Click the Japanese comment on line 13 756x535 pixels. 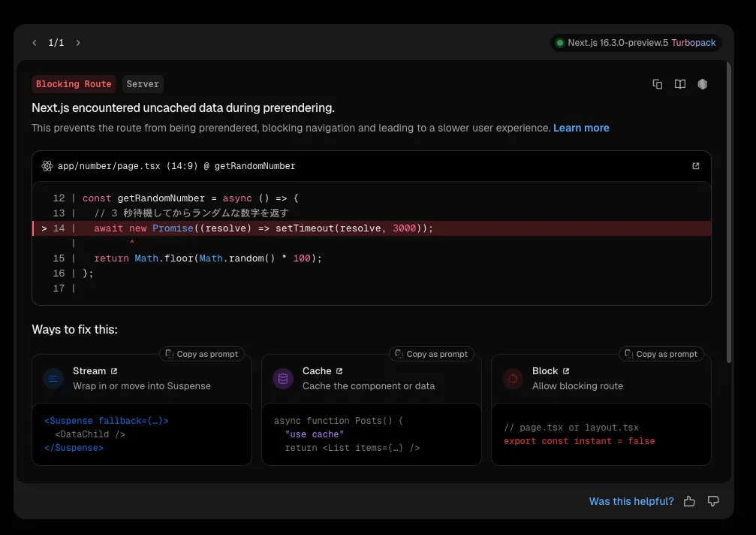point(191,213)
